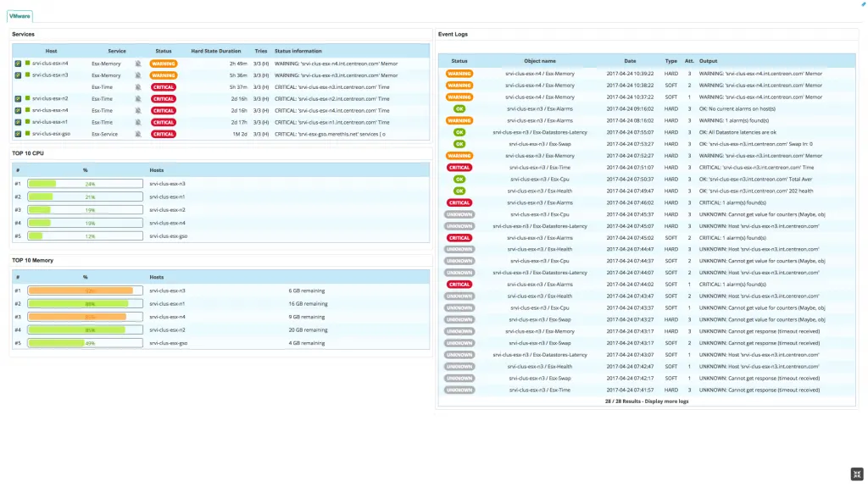Viewport: 868px width, 487px height.
Task: Click UNKNOWN badge for event at 07:45:37
Action: click(459, 214)
